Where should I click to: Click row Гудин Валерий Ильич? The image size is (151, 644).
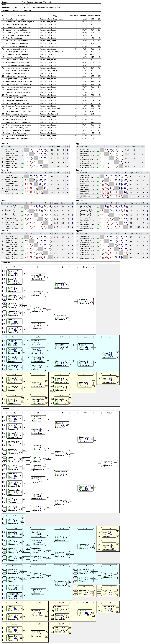[51, 38]
